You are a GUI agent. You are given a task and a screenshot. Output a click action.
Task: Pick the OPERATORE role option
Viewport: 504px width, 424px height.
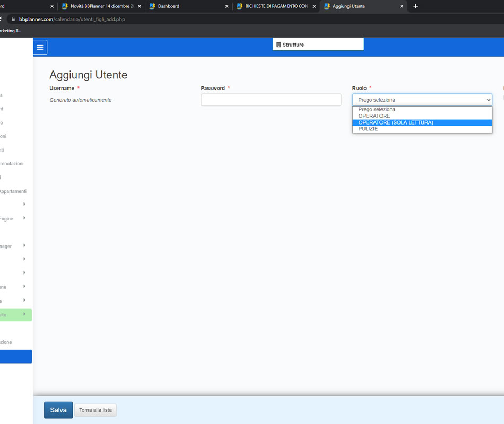374,116
